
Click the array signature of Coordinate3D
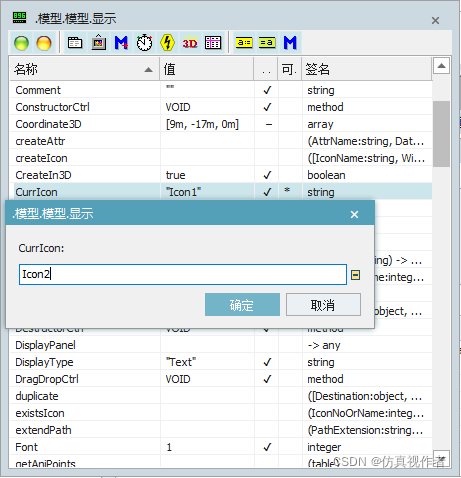[x=320, y=124]
